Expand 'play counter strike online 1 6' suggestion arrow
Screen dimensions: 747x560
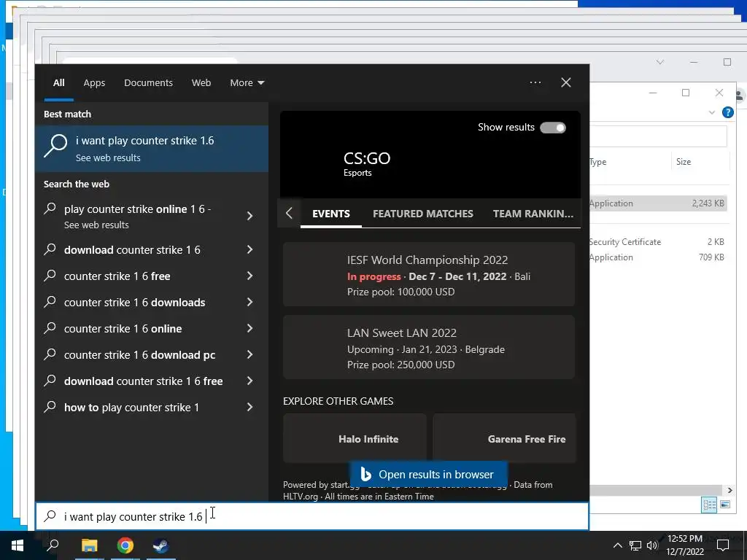[249, 216]
